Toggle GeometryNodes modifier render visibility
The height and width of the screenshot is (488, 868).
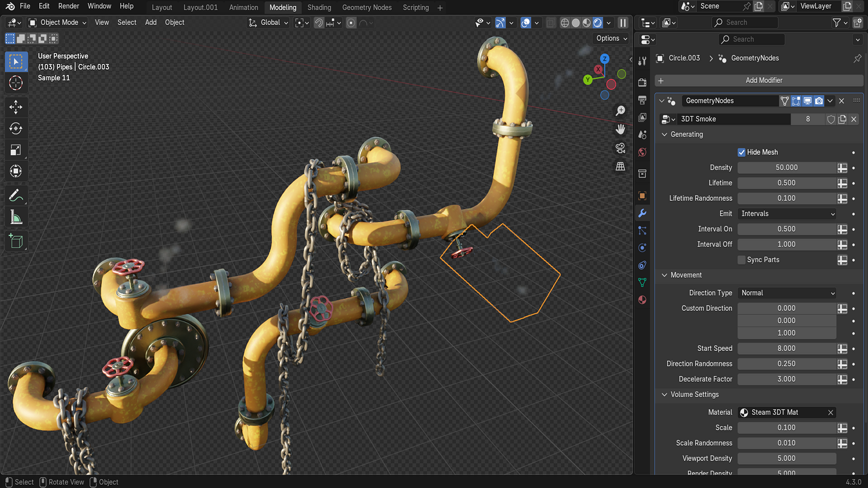(819, 101)
